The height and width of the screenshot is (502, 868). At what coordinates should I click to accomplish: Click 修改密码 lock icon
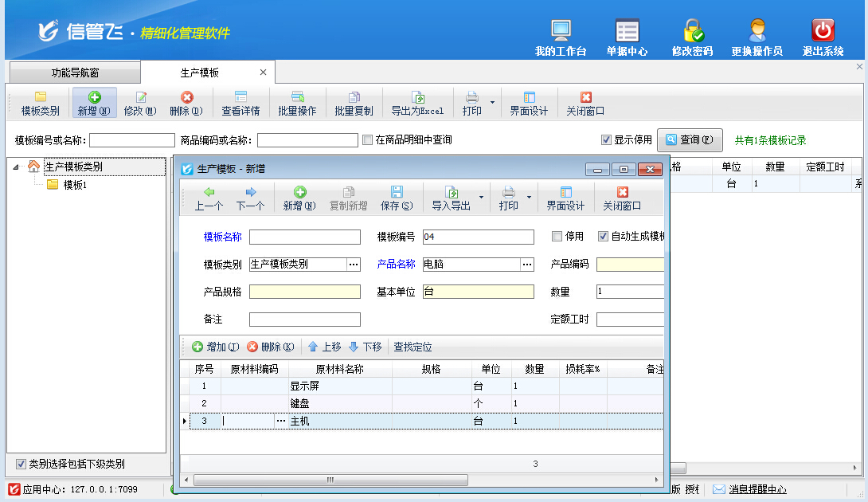[692, 31]
